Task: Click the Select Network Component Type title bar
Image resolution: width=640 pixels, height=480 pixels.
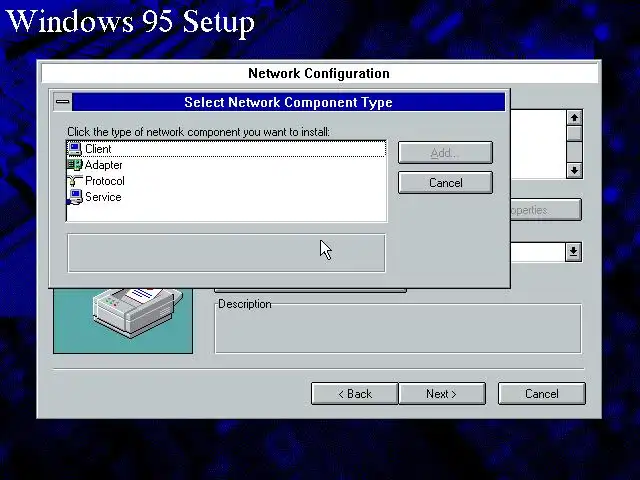Action: [x=288, y=102]
